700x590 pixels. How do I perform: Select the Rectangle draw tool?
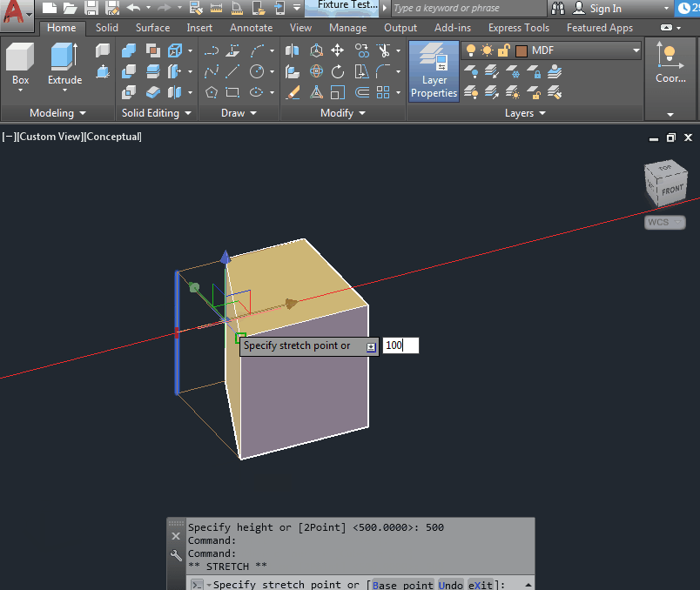tap(232, 92)
